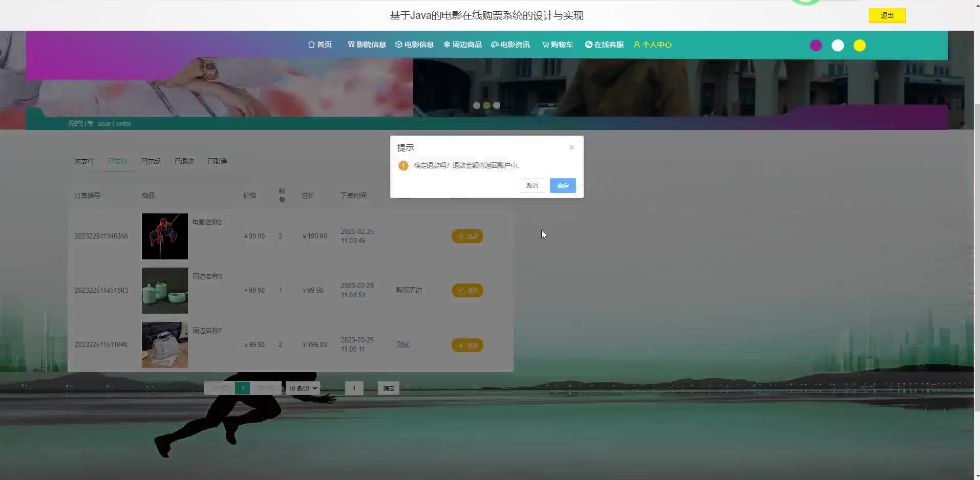Open the green cups thumbnail for 周边名称3
This screenshot has width=980, height=480.
(x=165, y=291)
